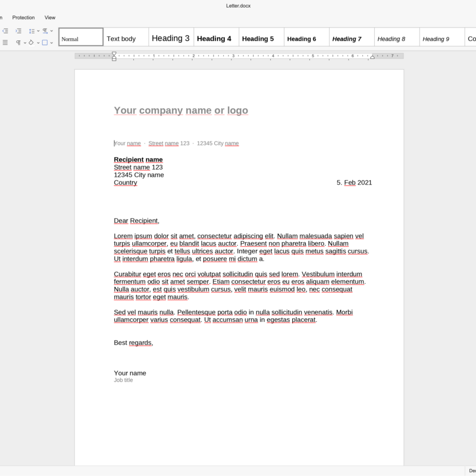Click the paragraph starting 'Lorem ipsum dolor'
Viewport: 476px width, 476px height.
coord(242,248)
